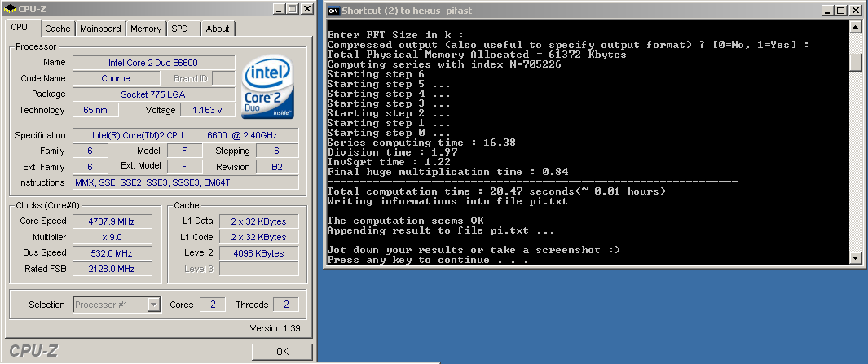Click console line 'Division time : 1.97'

coord(393,152)
